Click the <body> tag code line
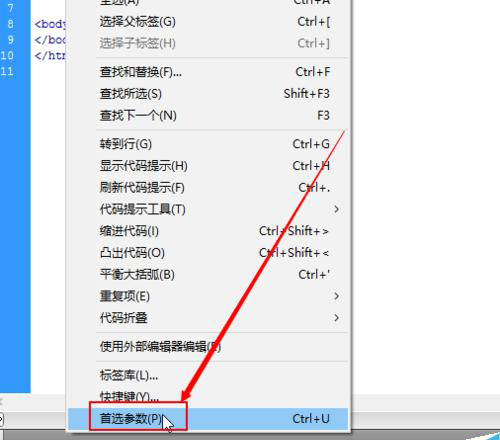 tap(50, 24)
